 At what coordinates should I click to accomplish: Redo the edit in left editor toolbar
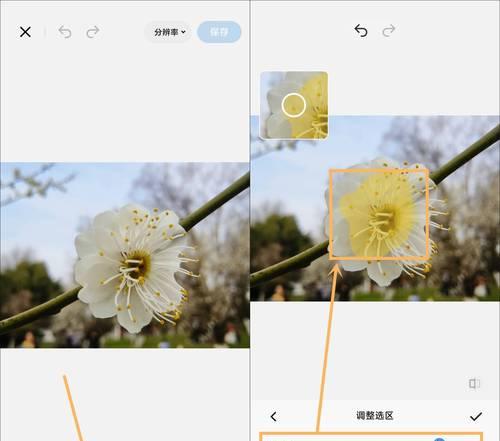pyautogui.click(x=93, y=32)
